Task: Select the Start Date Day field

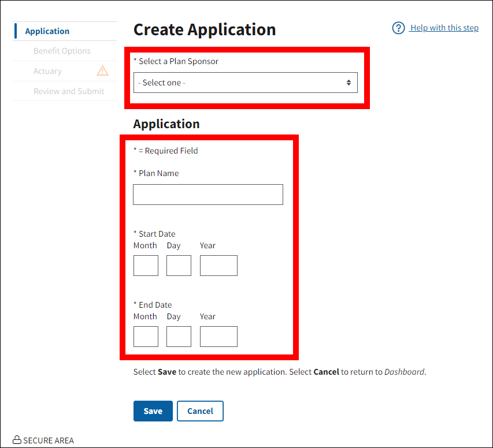Action: coord(179,266)
